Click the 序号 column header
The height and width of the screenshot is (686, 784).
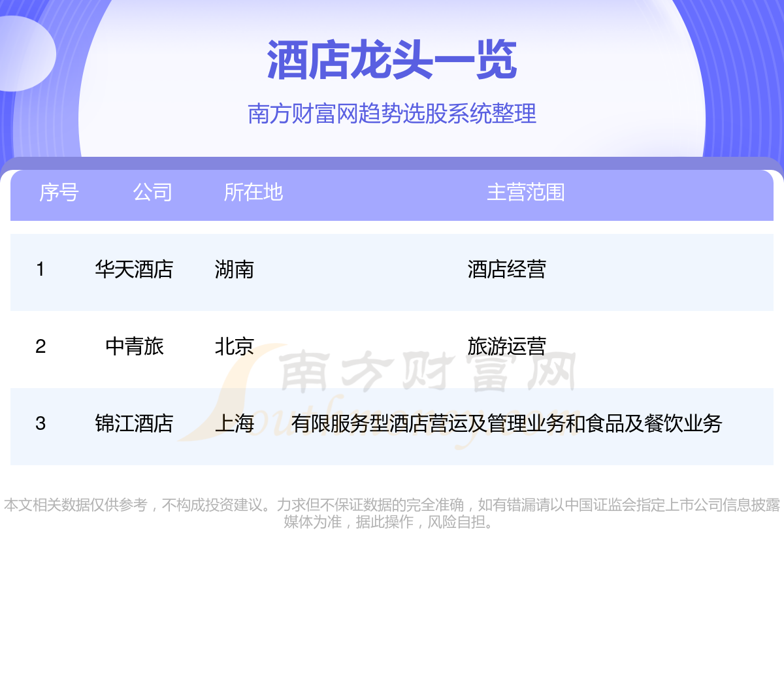pyautogui.click(x=59, y=192)
